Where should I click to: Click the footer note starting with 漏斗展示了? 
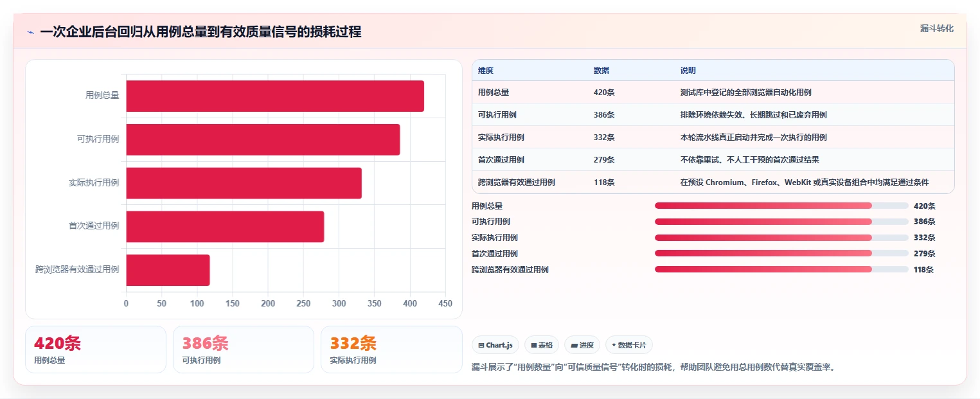(653, 368)
